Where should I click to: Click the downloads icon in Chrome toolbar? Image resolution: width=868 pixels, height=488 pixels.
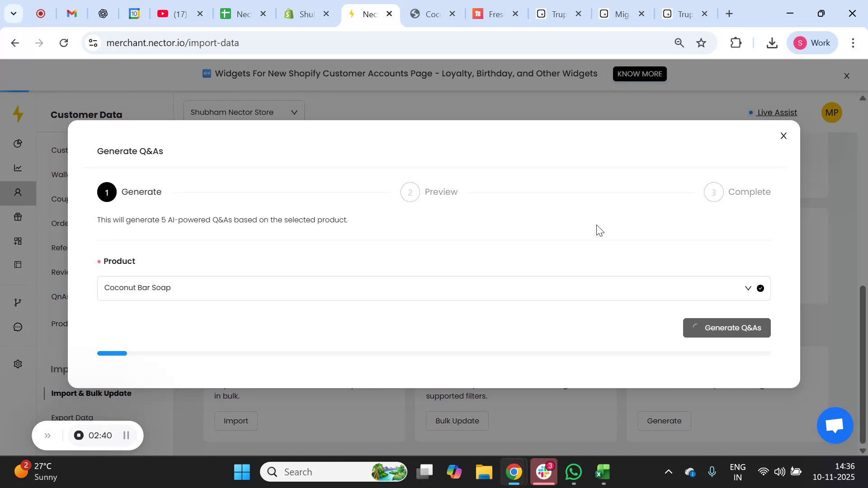coord(772,42)
